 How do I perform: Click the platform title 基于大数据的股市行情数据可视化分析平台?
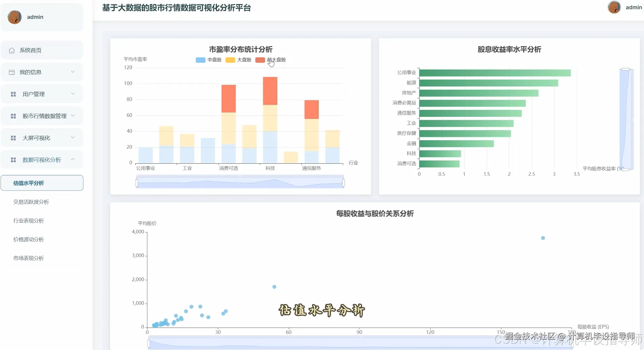(177, 8)
